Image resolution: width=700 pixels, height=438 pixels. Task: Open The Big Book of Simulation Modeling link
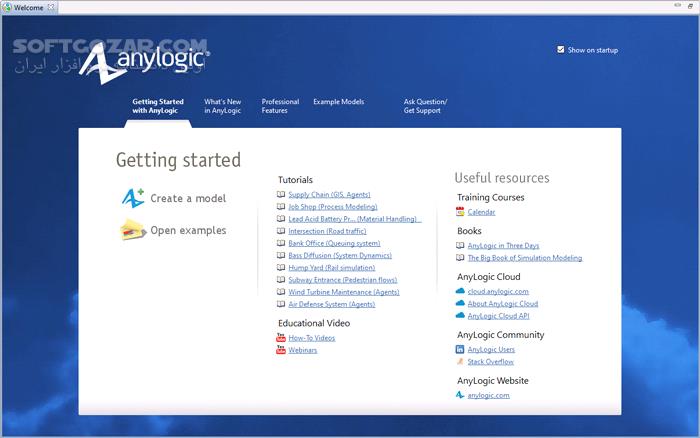pos(525,258)
